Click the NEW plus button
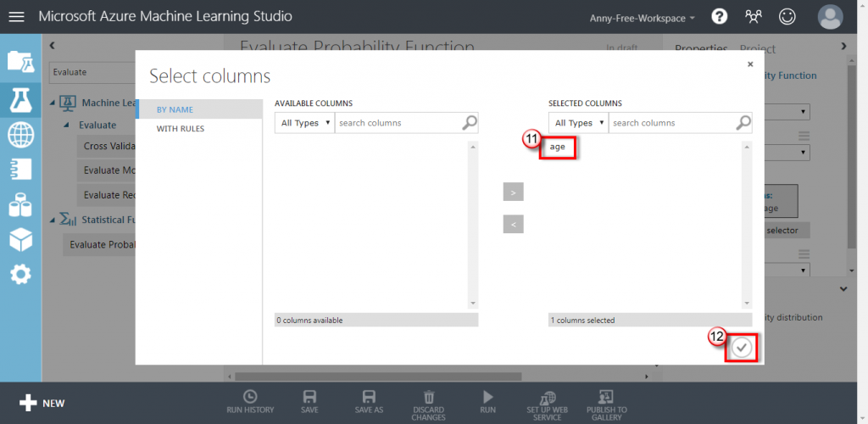 (x=42, y=403)
